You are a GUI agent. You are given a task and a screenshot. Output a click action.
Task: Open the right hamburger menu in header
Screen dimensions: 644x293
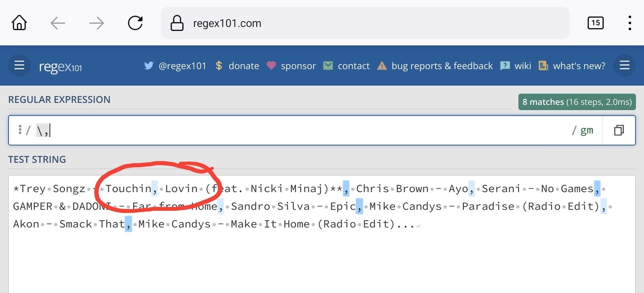[x=624, y=66]
